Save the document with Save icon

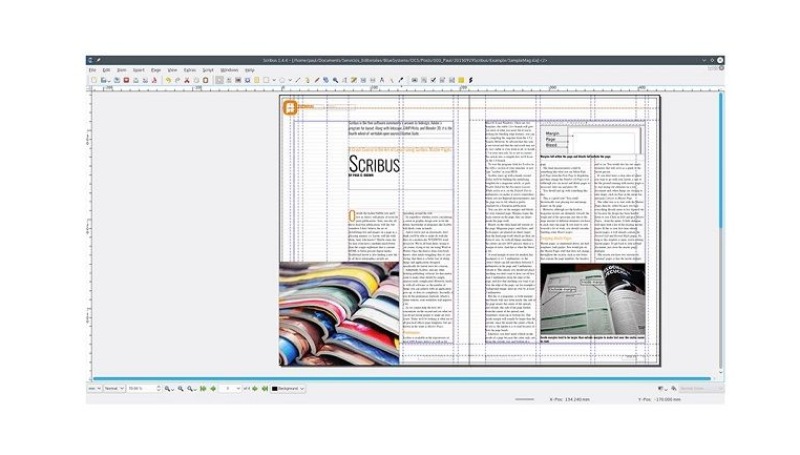117,80
